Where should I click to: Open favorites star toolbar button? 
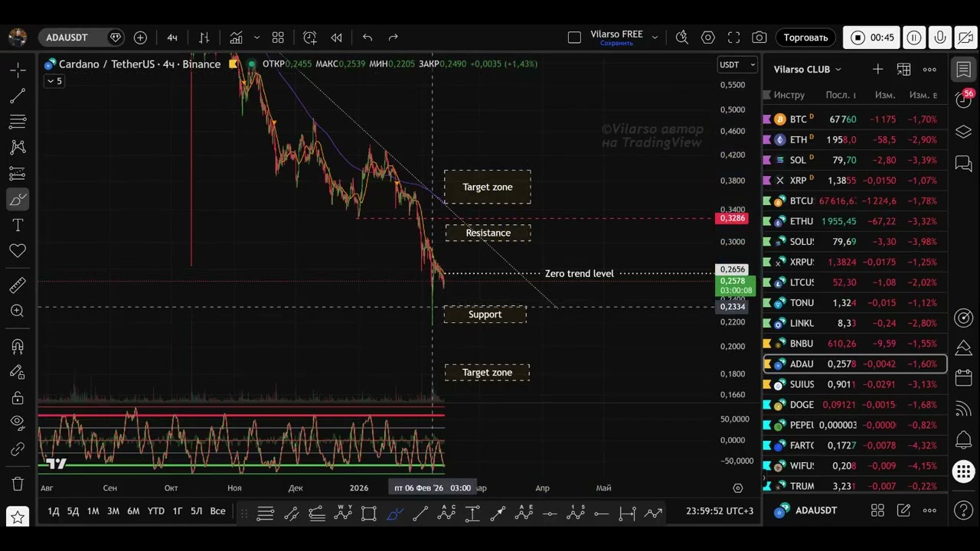pos(18,517)
